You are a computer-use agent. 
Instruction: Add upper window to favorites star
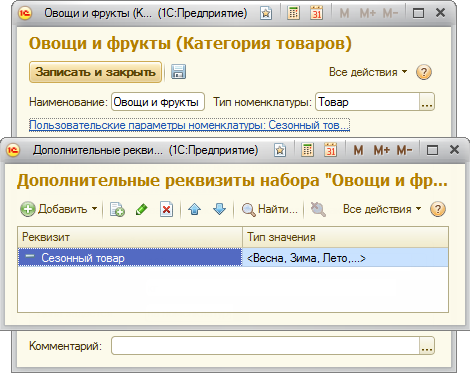pos(266,13)
